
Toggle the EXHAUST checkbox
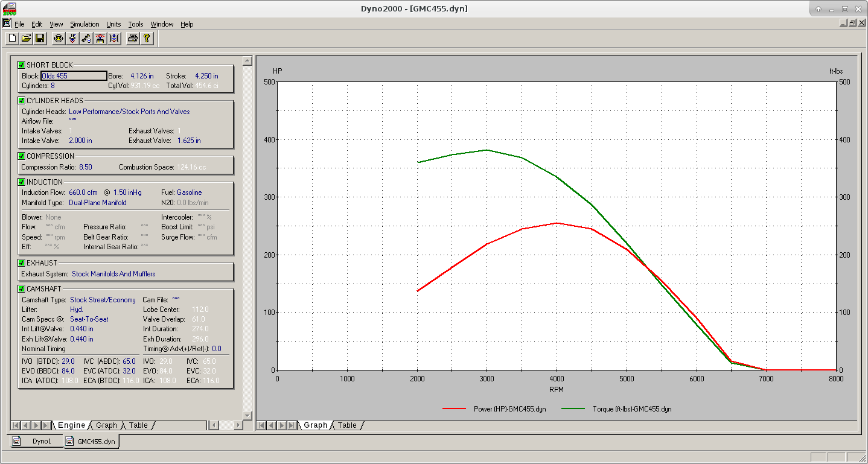22,262
